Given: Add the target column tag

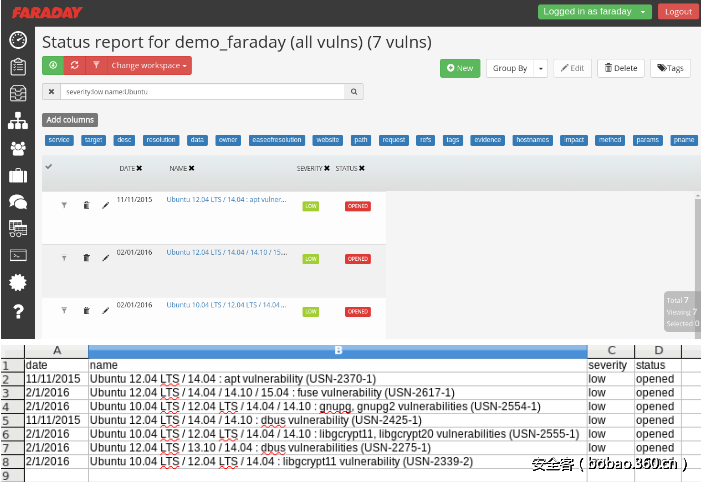Looking at the screenshot, I should click(x=94, y=140).
